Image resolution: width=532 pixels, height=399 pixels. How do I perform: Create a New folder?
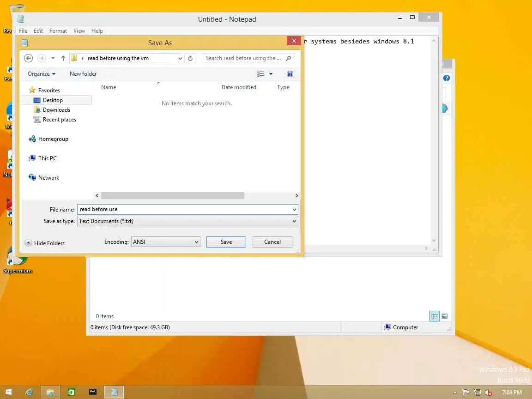point(83,74)
